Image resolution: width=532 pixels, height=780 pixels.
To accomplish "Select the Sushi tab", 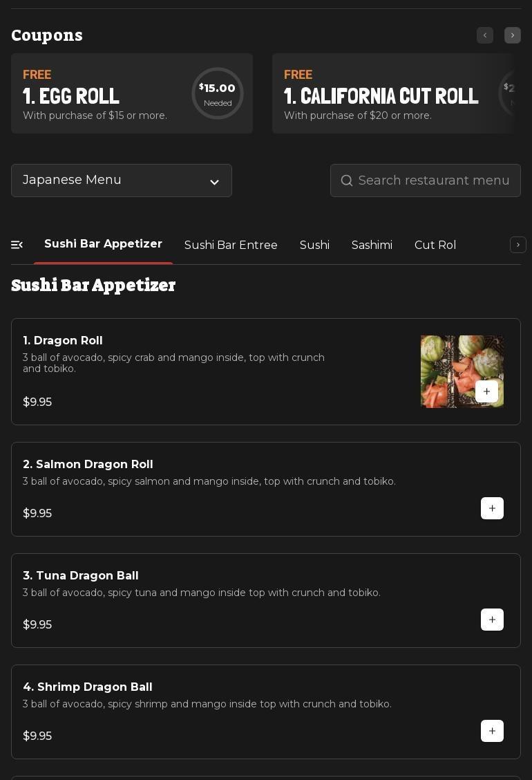I will [314, 245].
